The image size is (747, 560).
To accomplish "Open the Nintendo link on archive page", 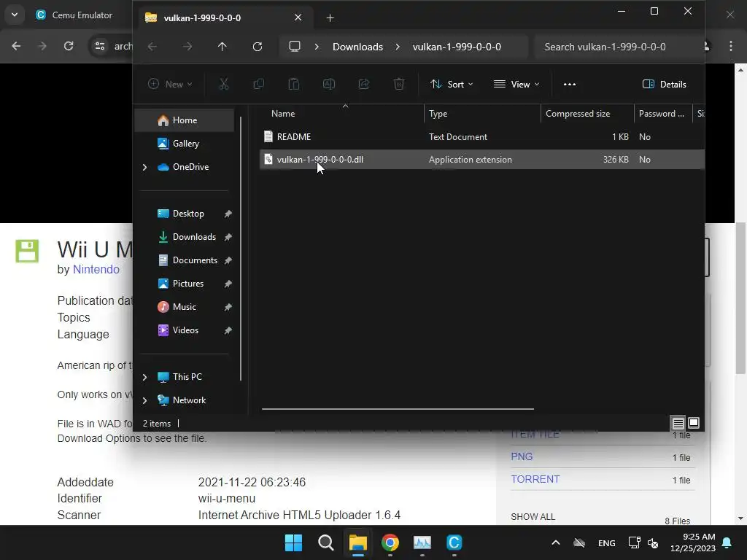I will point(96,270).
